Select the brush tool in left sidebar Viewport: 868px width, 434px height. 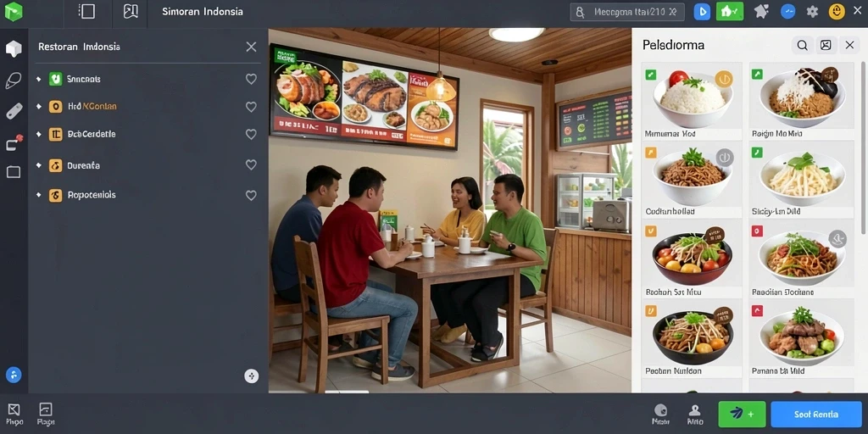[14, 81]
